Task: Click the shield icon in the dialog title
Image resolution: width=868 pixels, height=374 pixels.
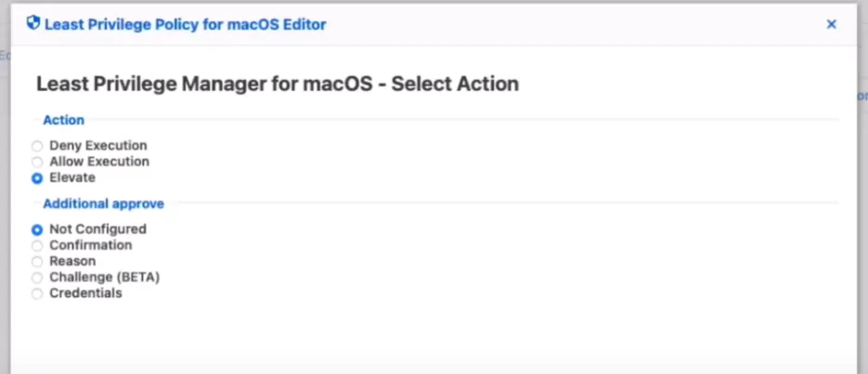Action: pyautogui.click(x=33, y=22)
